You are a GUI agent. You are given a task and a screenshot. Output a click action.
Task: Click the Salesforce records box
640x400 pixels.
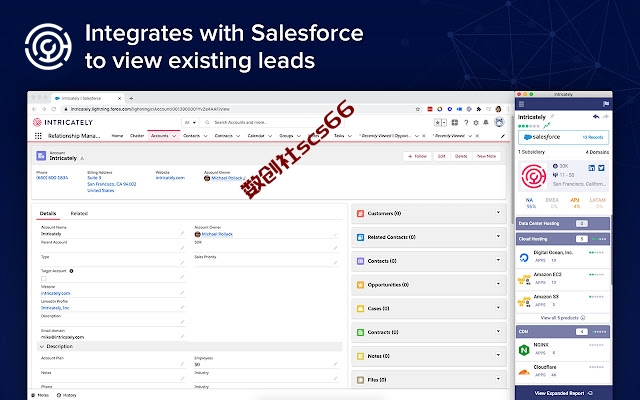click(563, 137)
